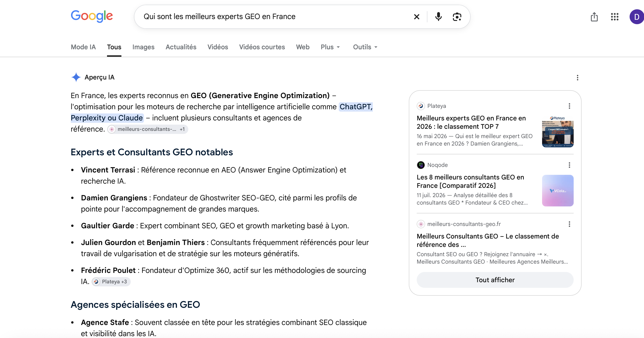This screenshot has height=338, width=644.
Task: Click the name 'Gaultier Garde'
Action: [107, 225]
